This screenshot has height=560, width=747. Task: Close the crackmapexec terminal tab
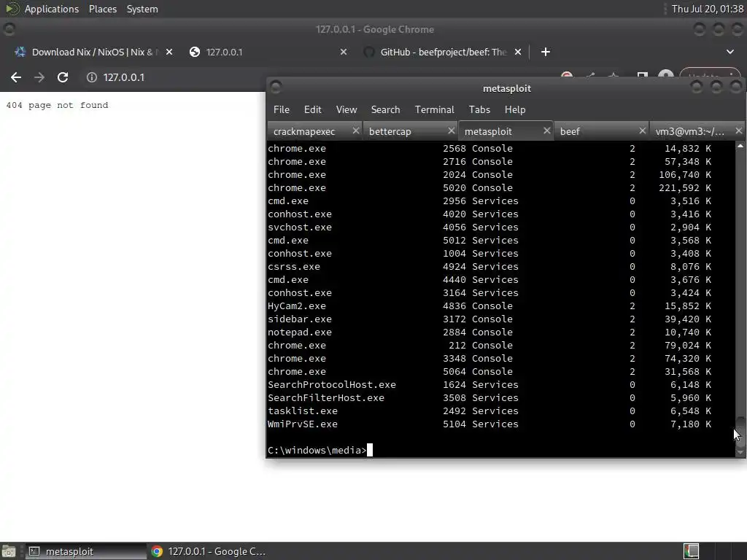pos(355,131)
